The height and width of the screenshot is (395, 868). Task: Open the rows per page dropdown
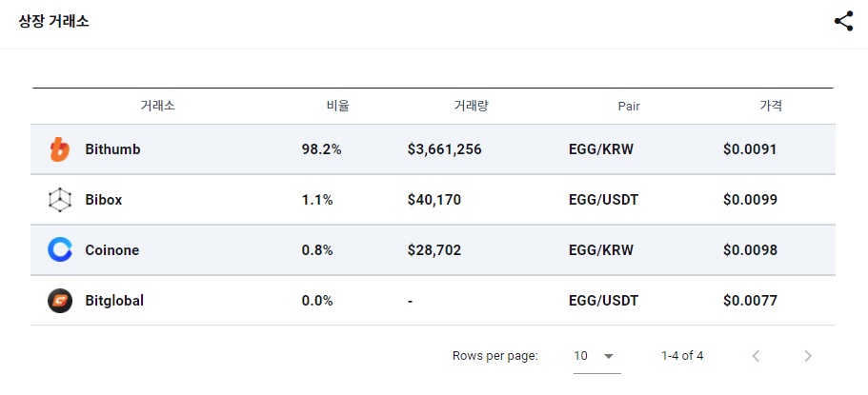tap(596, 356)
